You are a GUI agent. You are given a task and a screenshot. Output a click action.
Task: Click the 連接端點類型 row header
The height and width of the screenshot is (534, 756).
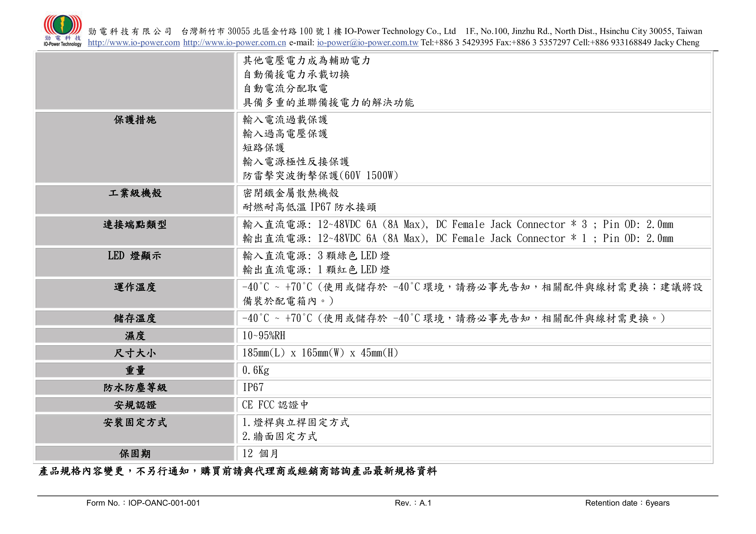tap(135, 231)
